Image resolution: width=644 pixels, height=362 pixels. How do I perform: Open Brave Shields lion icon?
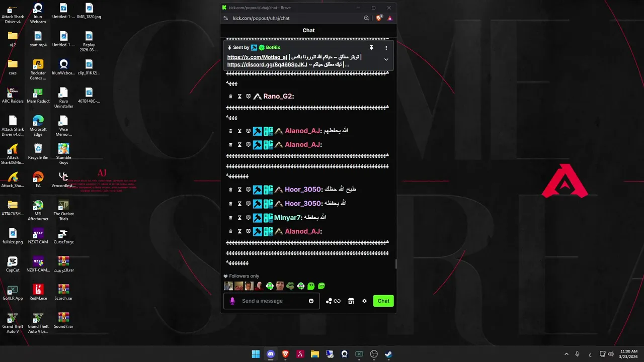point(379,18)
